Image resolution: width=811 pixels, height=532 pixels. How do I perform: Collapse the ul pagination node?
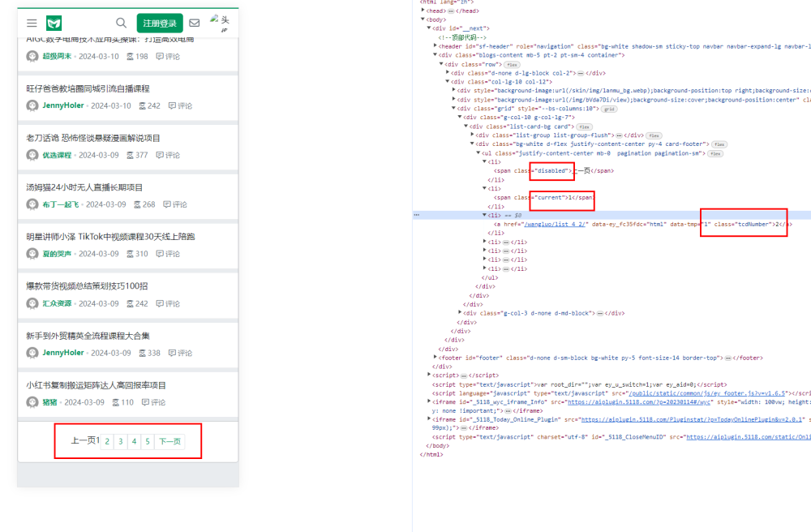(478, 153)
